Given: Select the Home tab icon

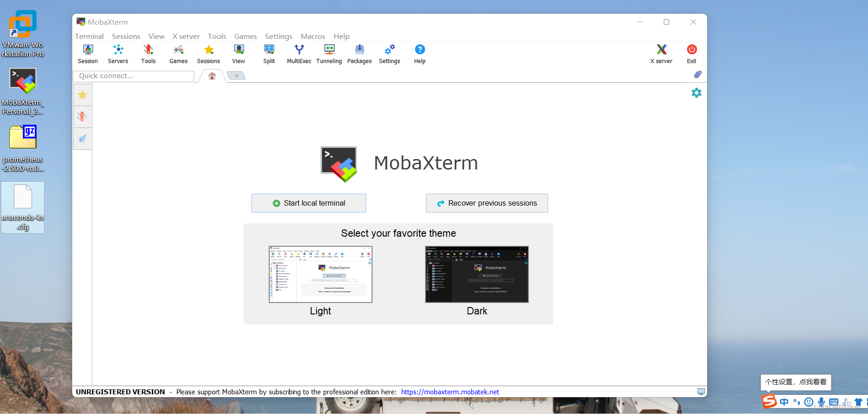Looking at the screenshot, I should pos(212,76).
